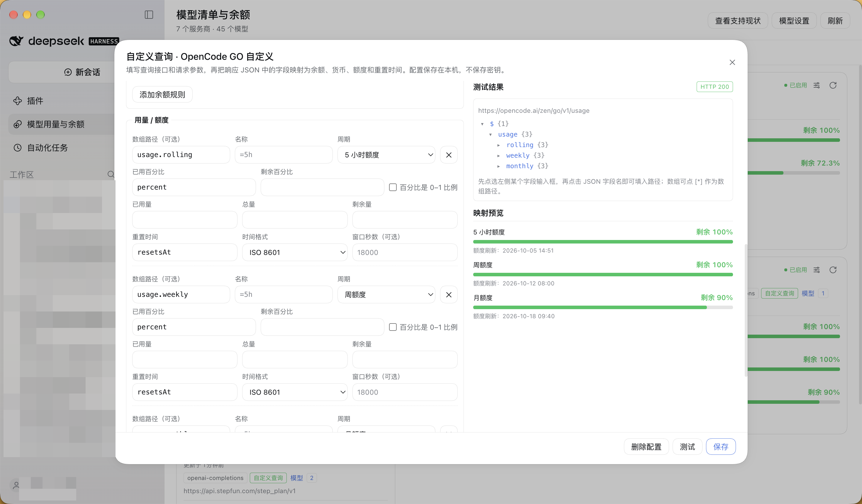The height and width of the screenshot is (504, 862).
Task: Open settings sliders icon on top provider card
Action: click(817, 85)
